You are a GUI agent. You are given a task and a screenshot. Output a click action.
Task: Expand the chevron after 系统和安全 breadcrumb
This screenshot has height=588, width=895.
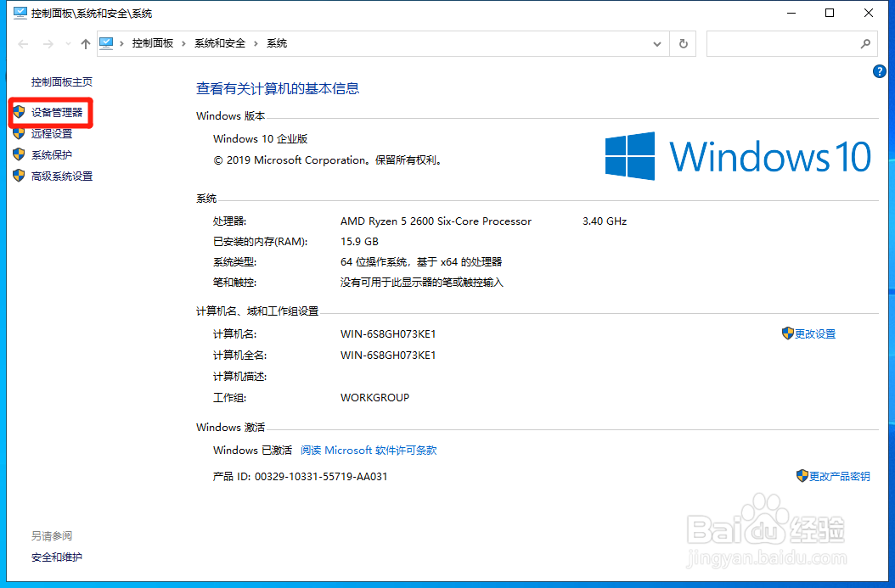pyautogui.click(x=255, y=44)
